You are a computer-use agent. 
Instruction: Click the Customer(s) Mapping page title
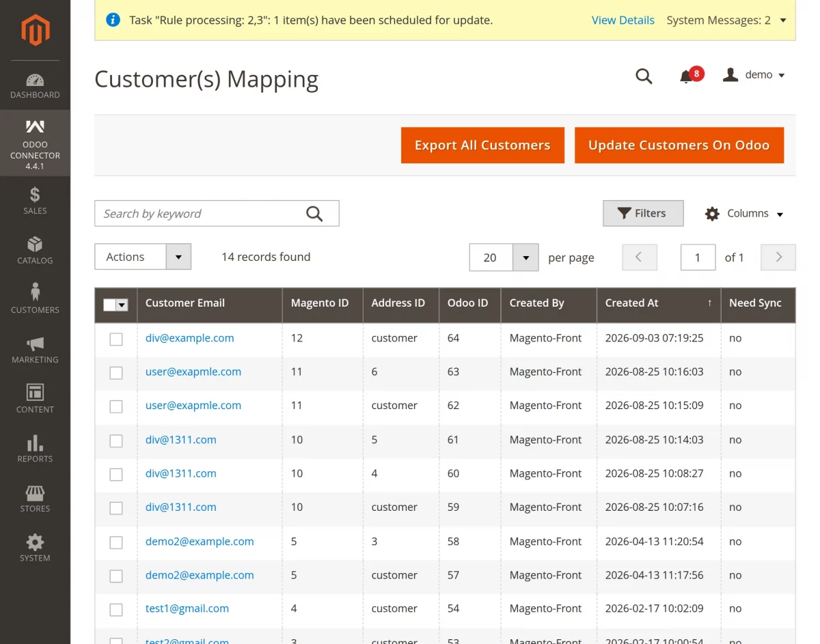(206, 79)
